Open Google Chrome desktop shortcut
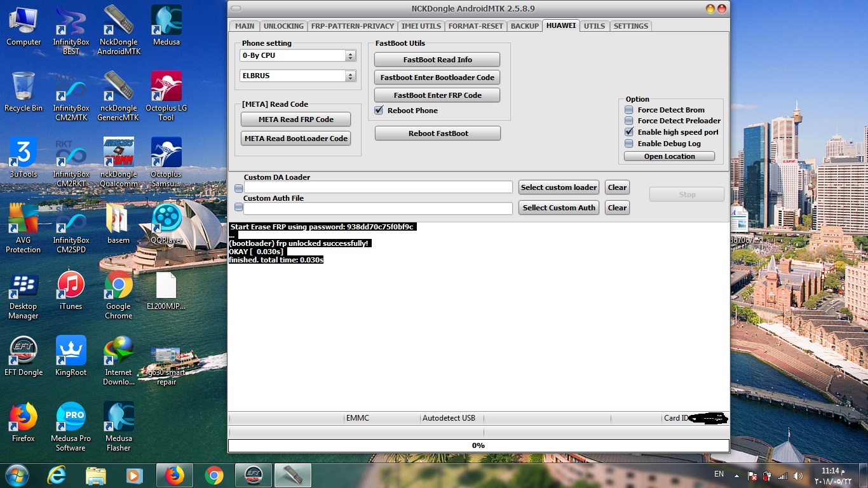This screenshot has height=488, width=868. pyautogui.click(x=118, y=294)
